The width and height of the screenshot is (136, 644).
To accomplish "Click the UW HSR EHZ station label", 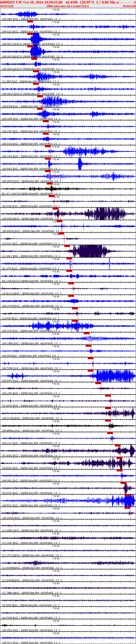I will 31,119.
